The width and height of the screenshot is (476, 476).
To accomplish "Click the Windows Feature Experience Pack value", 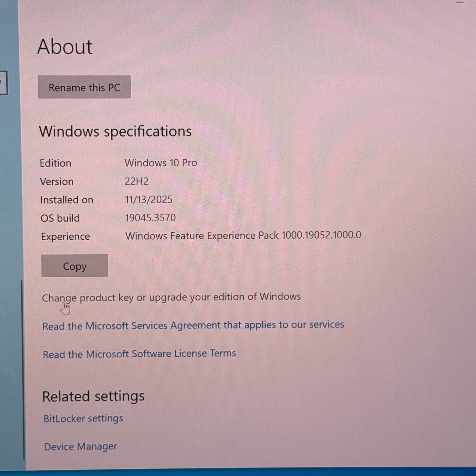I will 243,235.
